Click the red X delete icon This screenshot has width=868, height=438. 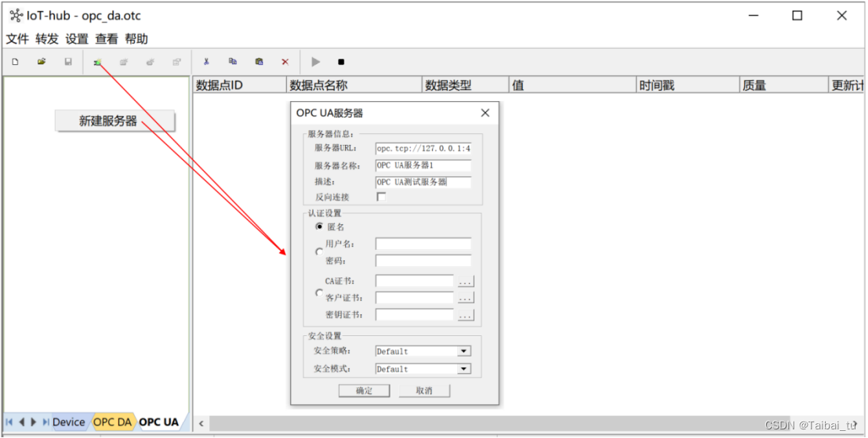point(285,62)
